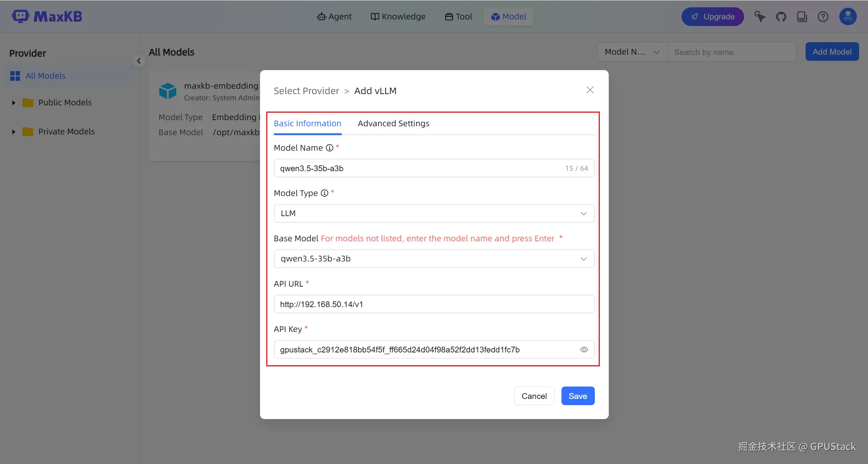Click the MaxKB logo icon

[20, 16]
